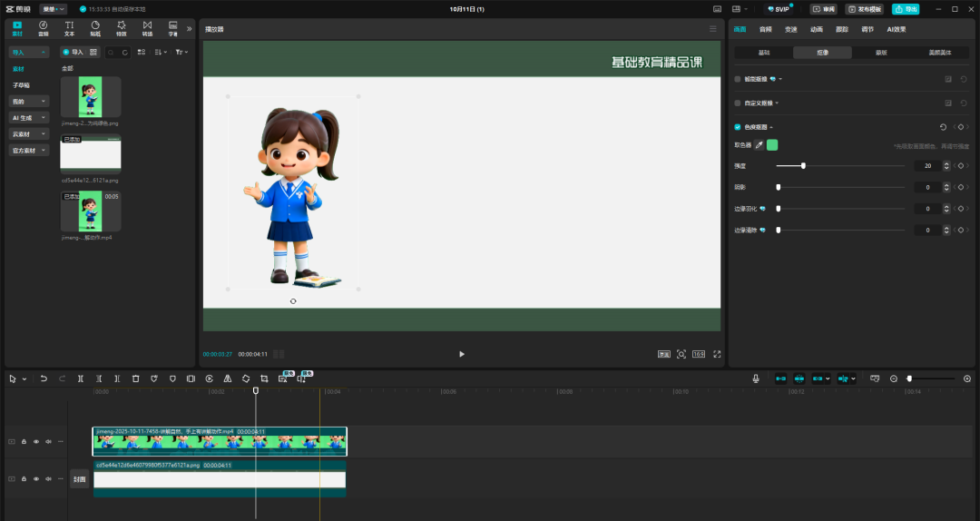Expand the AI 生成 dropdown in sidebar
Image resolution: width=980 pixels, height=521 pixels.
tap(29, 118)
